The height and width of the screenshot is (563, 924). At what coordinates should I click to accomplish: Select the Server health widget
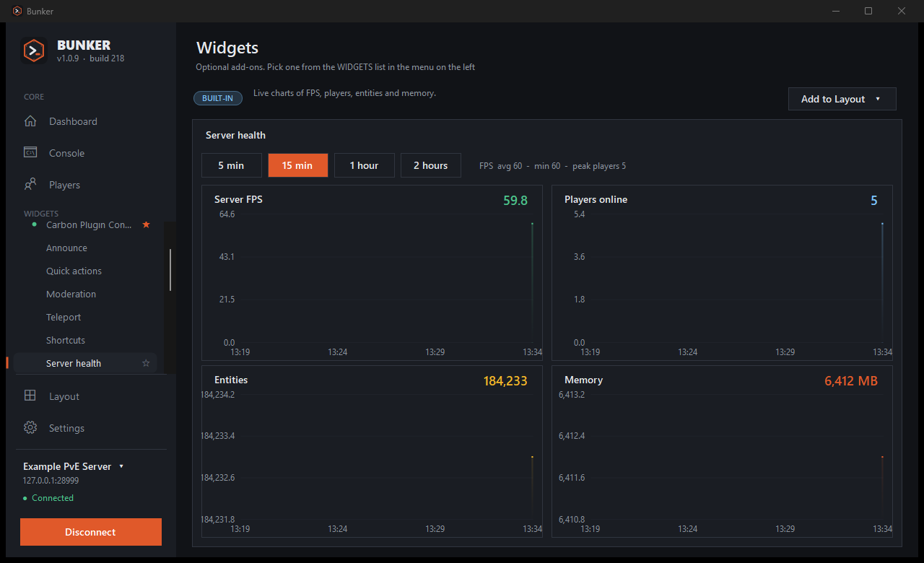click(x=85, y=363)
